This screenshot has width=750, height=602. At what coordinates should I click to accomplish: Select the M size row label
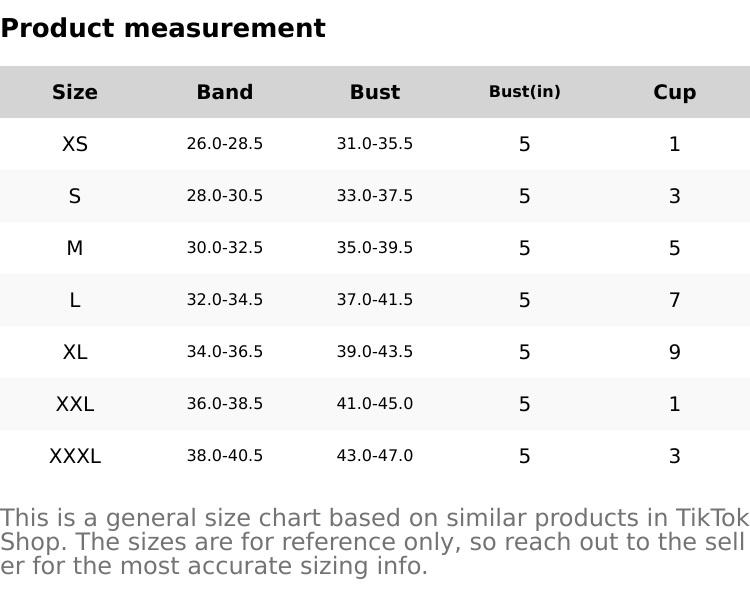pos(75,248)
